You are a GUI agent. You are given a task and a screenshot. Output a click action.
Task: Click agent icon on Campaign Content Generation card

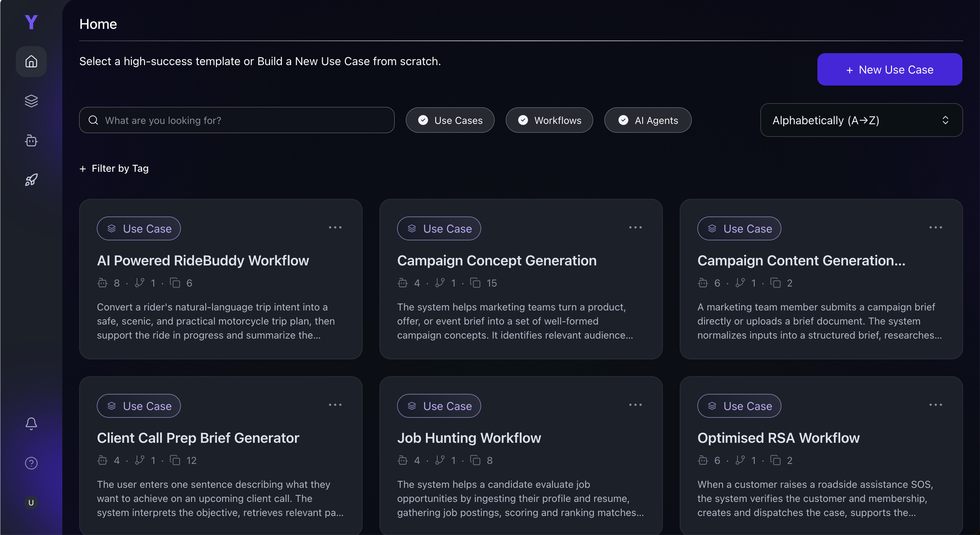pyautogui.click(x=703, y=283)
